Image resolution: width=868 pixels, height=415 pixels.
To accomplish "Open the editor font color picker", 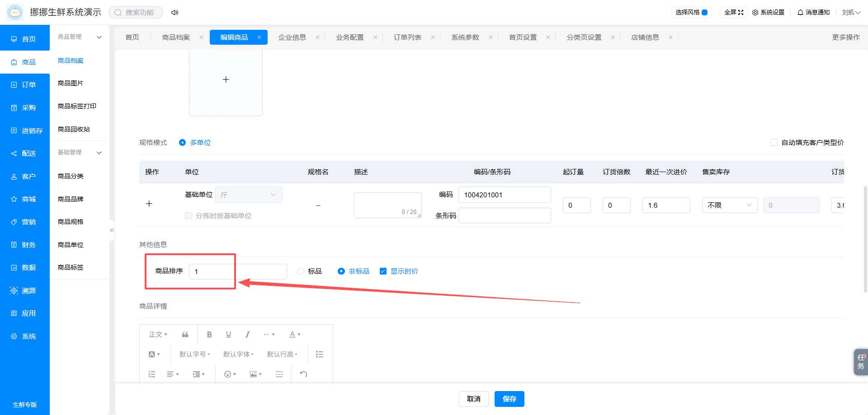I will tap(295, 335).
